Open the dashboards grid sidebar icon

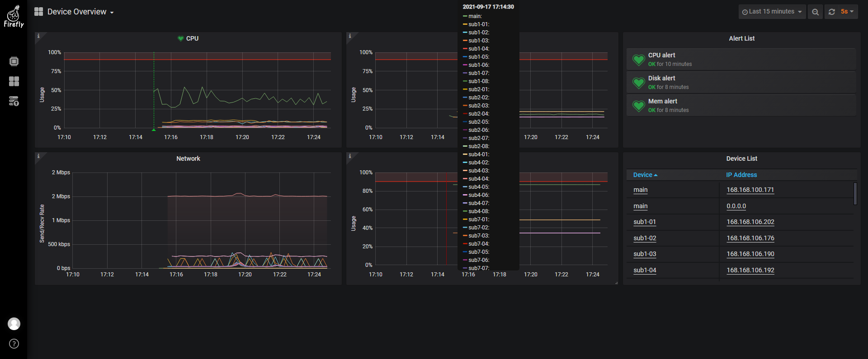pos(14,81)
